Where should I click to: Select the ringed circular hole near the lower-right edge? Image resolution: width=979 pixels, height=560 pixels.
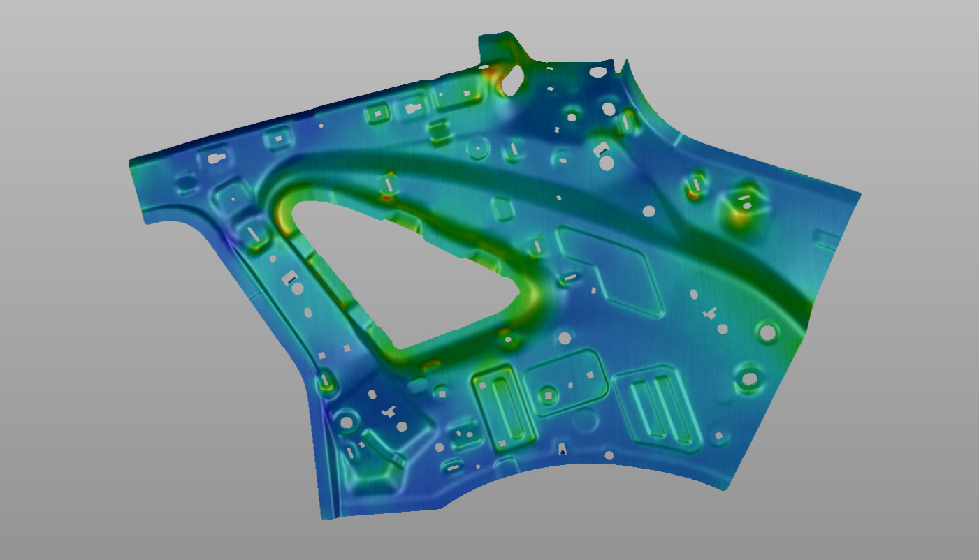coord(749,380)
